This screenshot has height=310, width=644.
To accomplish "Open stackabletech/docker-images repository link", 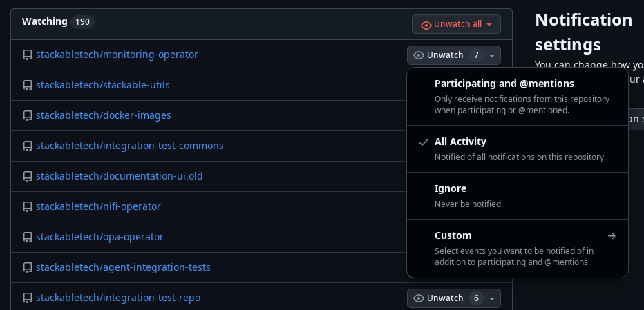I will [104, 115].
